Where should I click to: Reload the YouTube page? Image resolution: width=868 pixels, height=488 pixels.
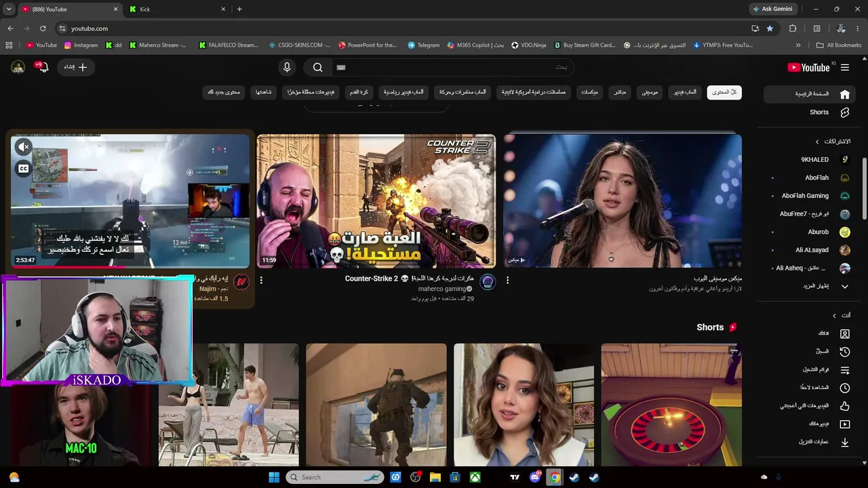pyautogui.click(x=43, y=28)
